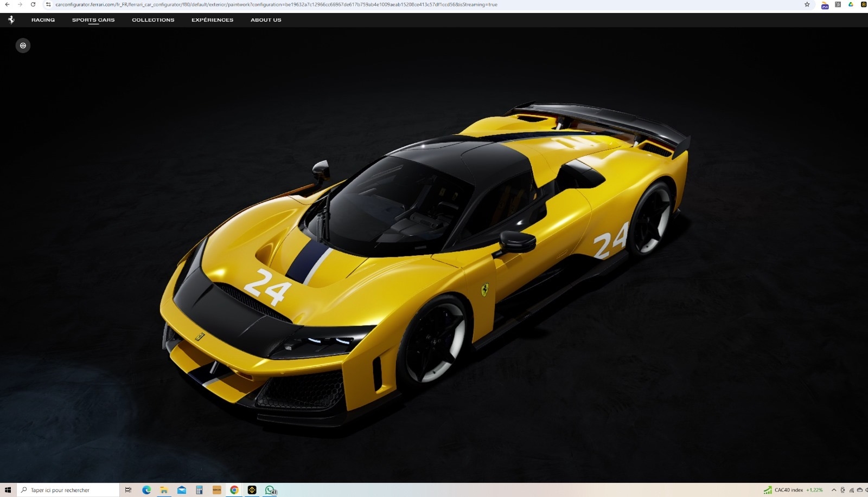This screenshot has width=868, height=497.
Task: Open the Windows Start menu
Action: click(8, 490)
